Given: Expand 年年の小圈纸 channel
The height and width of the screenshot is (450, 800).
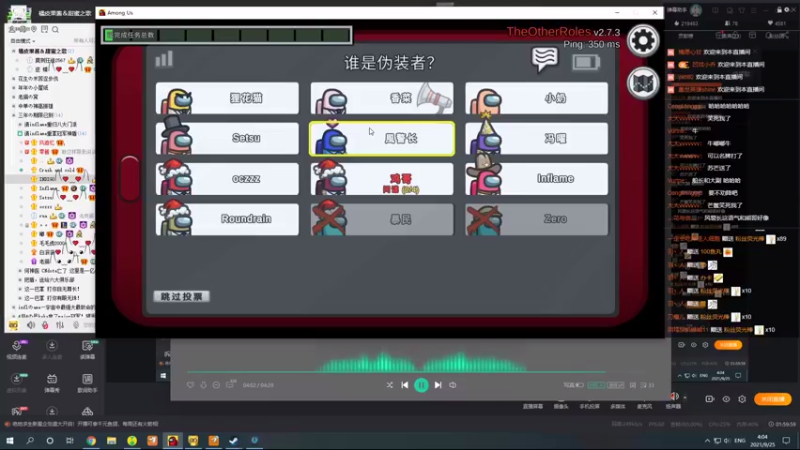Looking at the screenshot, I should coord(14,88).
